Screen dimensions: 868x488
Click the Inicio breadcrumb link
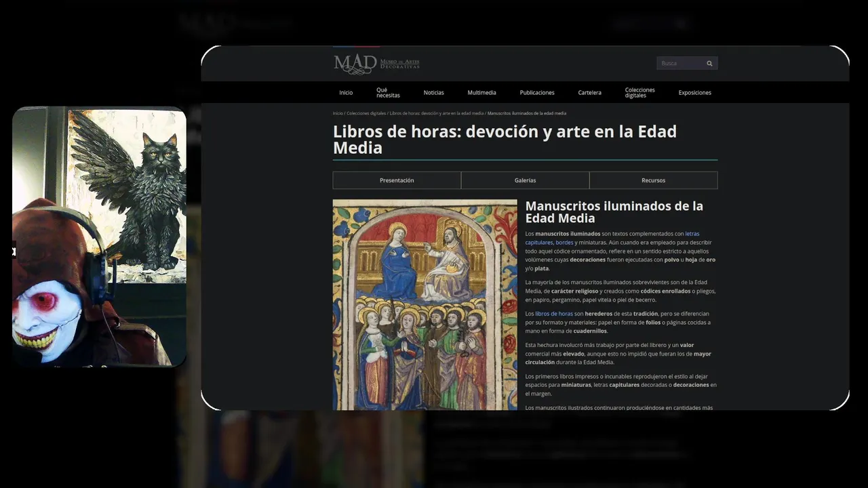[338, 113]
